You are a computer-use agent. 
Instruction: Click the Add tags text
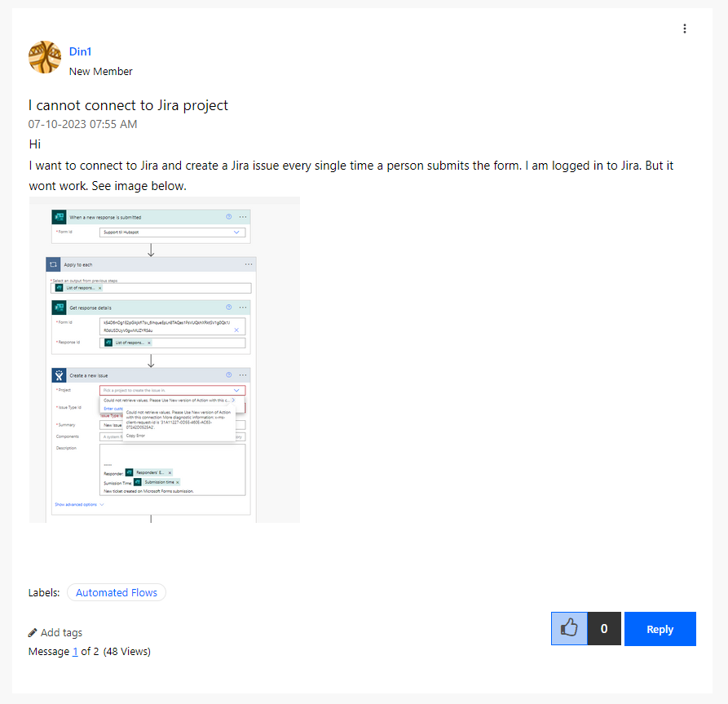[61, 632]
